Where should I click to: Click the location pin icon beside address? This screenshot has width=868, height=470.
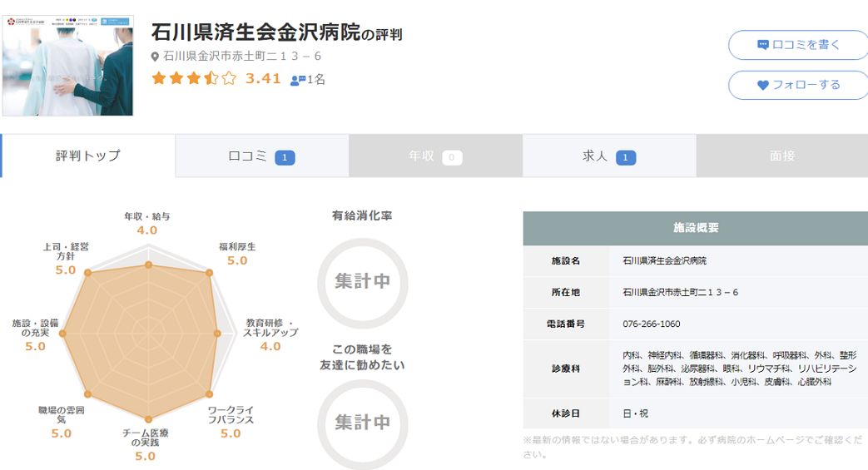pos(155,57)
